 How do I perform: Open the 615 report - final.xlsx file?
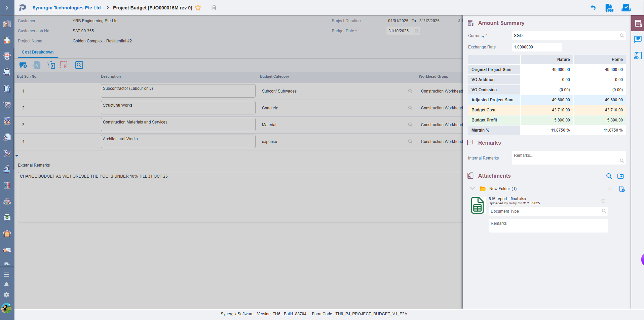tap(507, 199)
